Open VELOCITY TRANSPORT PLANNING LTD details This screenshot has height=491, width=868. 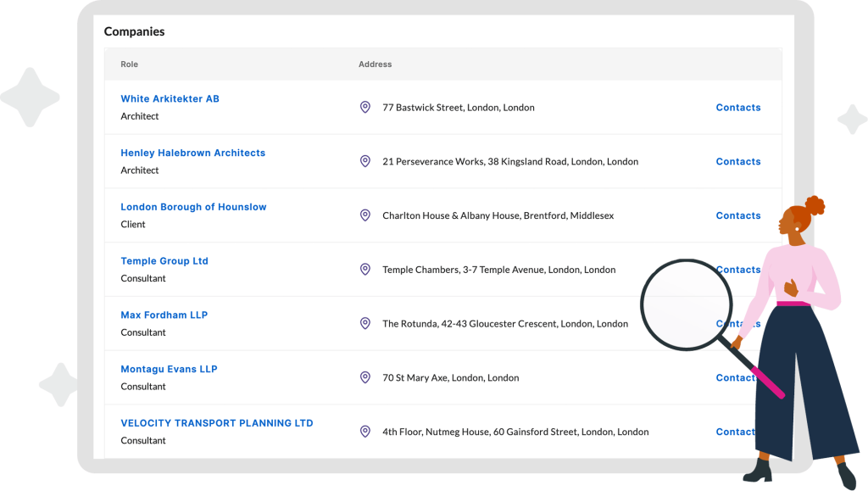[x=216, y=423]
